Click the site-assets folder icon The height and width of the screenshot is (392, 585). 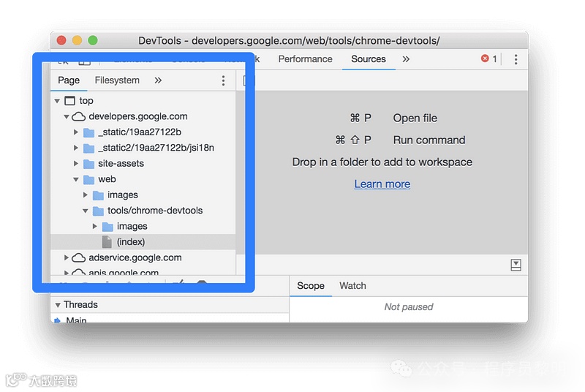coord(88,164)
